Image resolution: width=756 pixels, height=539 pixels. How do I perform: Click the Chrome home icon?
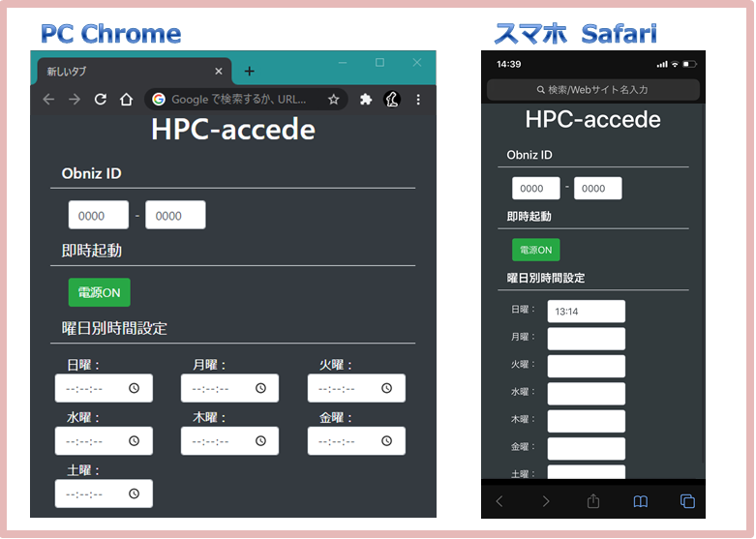[x=126, y=100]
